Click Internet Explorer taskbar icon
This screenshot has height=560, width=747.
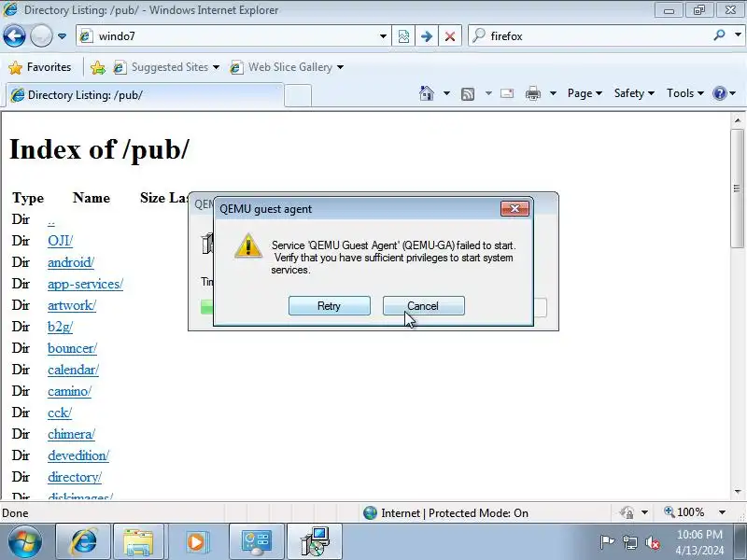click(x=83, y=542)
